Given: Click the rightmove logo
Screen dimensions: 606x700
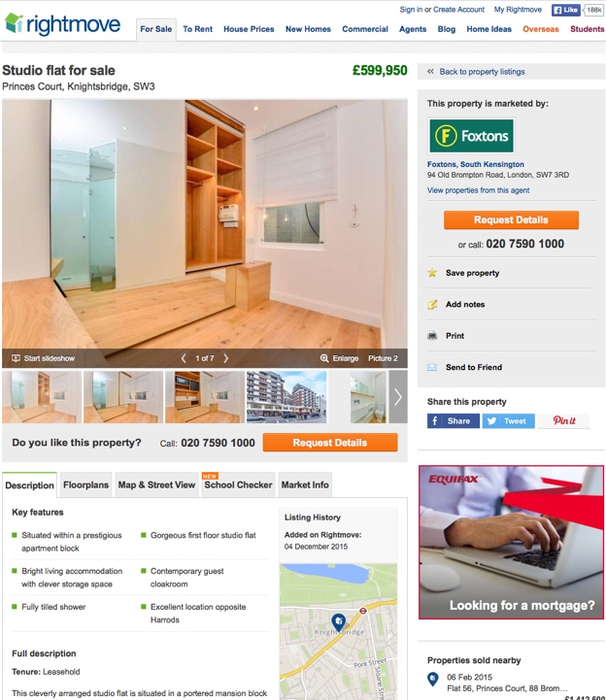Looking at the screenshot, I should (62, 23).
